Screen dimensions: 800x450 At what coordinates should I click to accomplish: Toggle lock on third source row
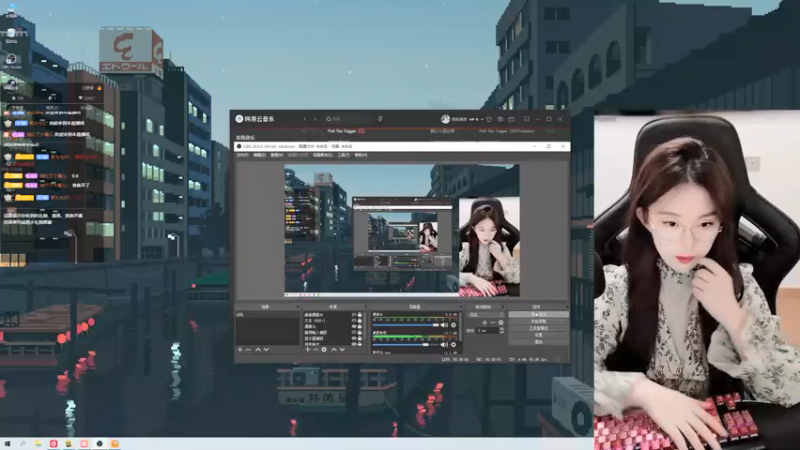pos(360,327)
